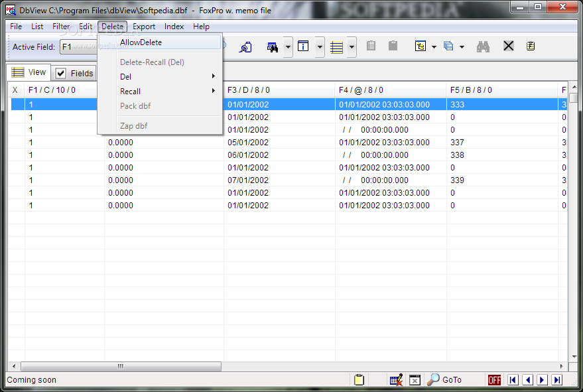Screen dimensions: 583x392
Task: Expand the Del submenu arrow
Action: (214, 76)
